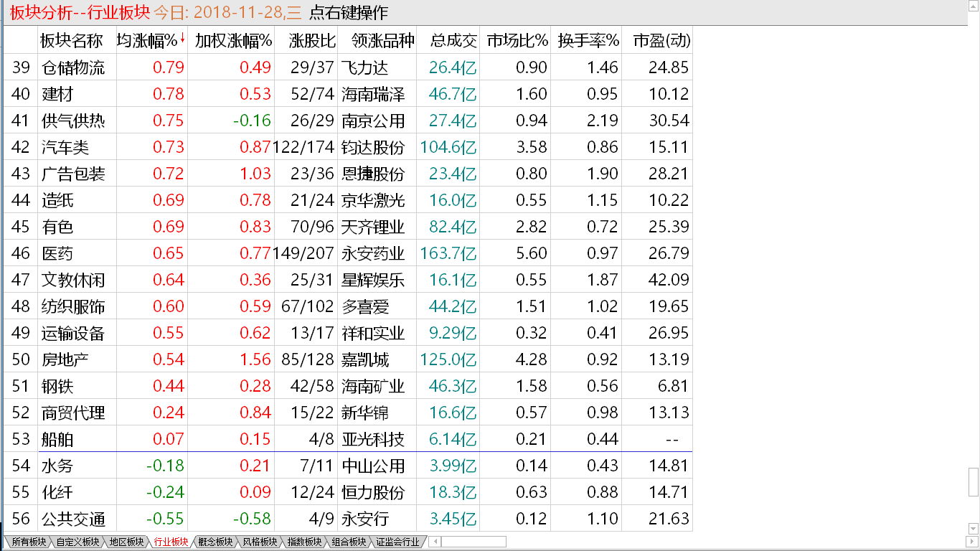
Task: Select the 水务 sector row
Action: [x=348, y=466]
